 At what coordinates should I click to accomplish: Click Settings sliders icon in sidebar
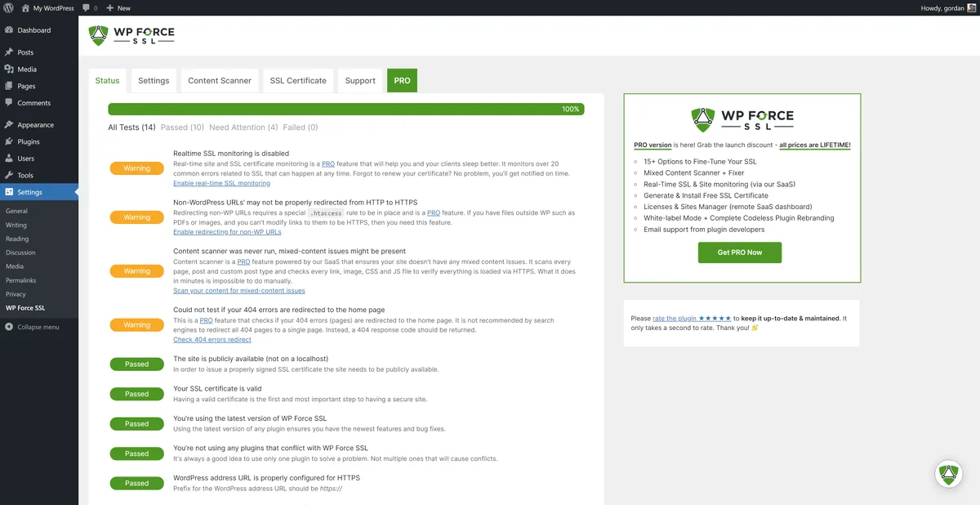(x=9, y=192)
